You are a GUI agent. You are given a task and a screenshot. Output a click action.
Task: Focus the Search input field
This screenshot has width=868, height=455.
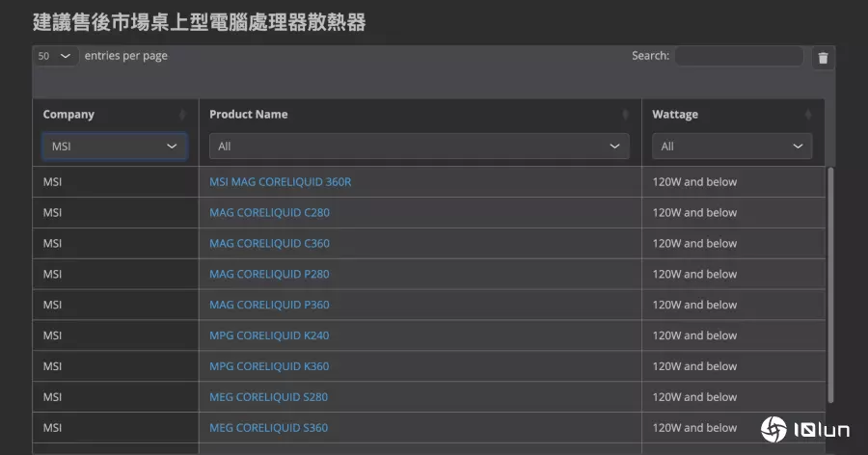[738, 56]
